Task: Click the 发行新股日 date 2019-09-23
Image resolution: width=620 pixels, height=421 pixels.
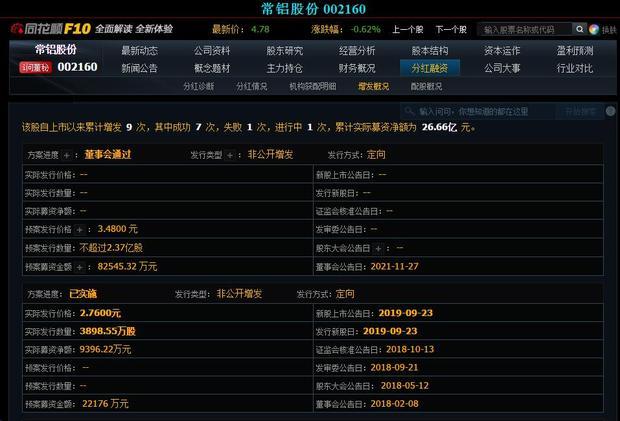Action: [x=390, y=331]
